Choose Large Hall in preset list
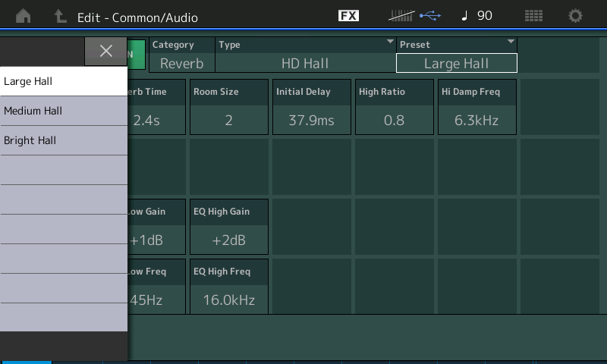The width and height of the screenshot is (607, 364). (x=64, y=81)
